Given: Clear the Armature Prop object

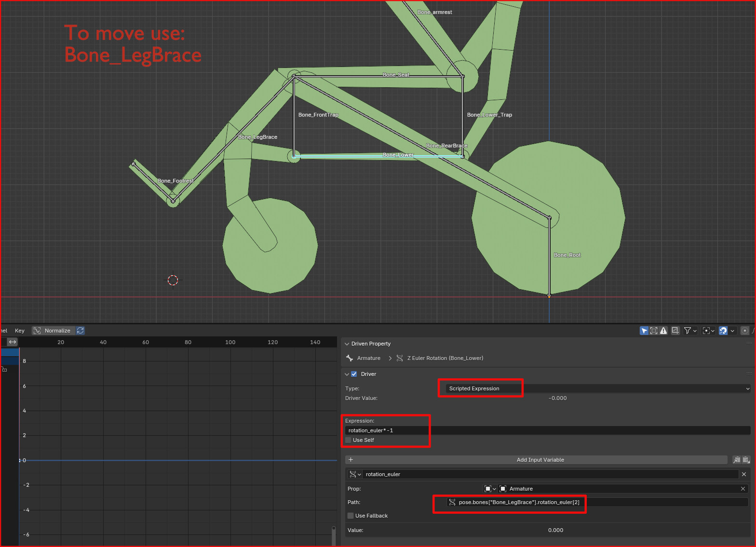Looking at the screenshot, I should [743, 489].
